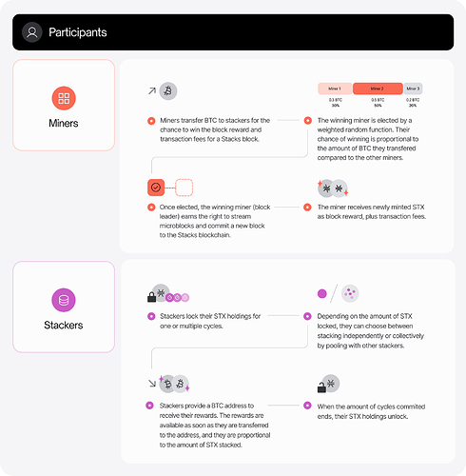This screenshot has width=466, height=476.
Task: Open the Miners card
Action: pos(64,105)
